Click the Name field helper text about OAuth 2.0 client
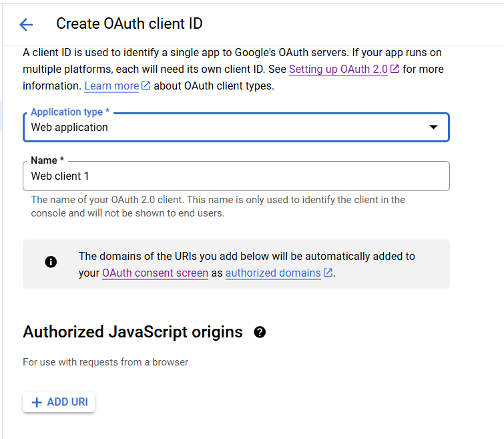504x439 pixels. pyautogui.click(x=218, y=206)
